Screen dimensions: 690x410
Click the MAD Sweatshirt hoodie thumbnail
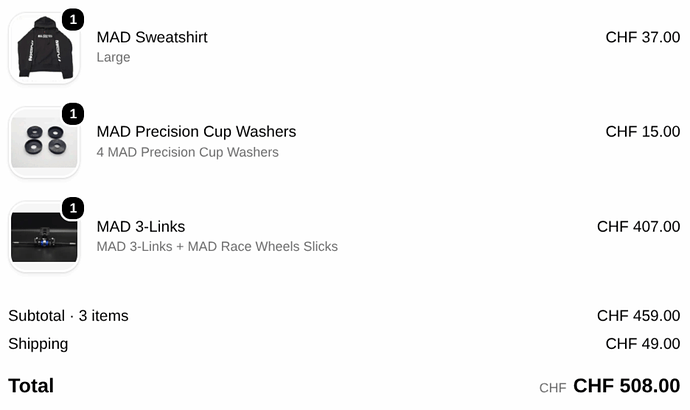click(x=44, y=48)
